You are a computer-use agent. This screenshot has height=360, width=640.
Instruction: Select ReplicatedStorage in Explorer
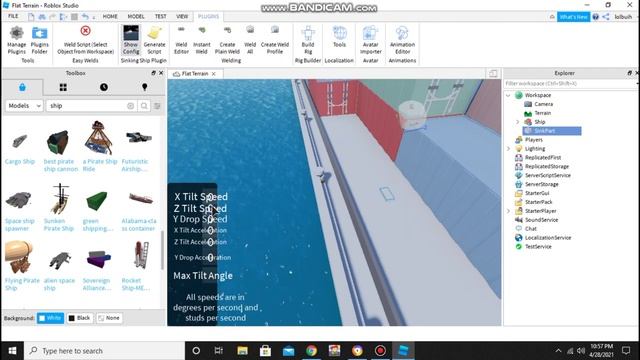click(x=546, y=167)
